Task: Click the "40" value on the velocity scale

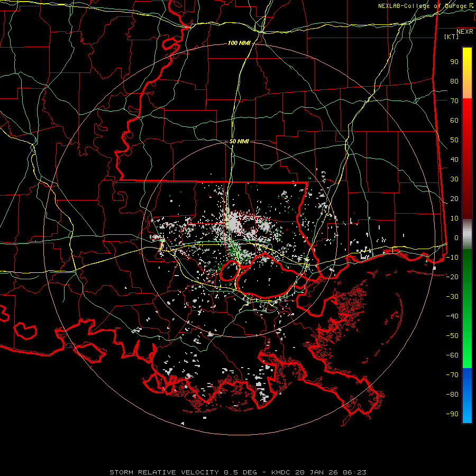Action: point(454,160)
